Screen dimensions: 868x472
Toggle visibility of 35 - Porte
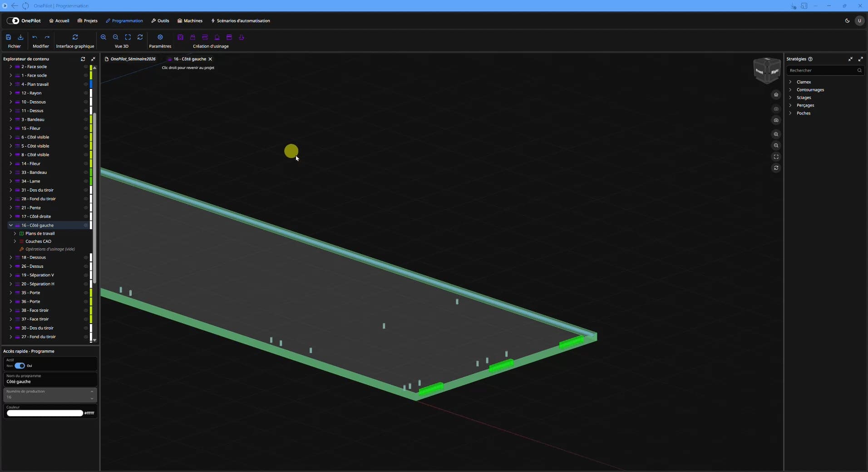coord(85,293)
